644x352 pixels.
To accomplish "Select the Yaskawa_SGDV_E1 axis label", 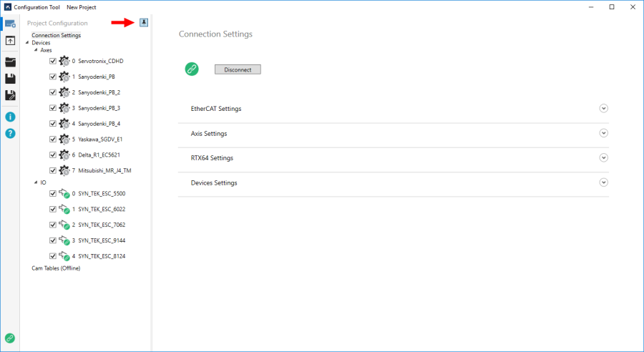I will pyautogui.click(x=100, y=140).
